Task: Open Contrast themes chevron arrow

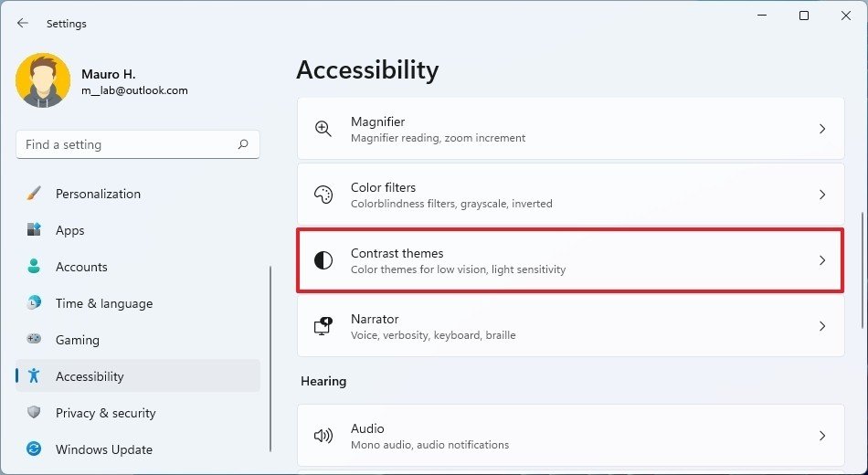Action: click(x=822, y=260)
